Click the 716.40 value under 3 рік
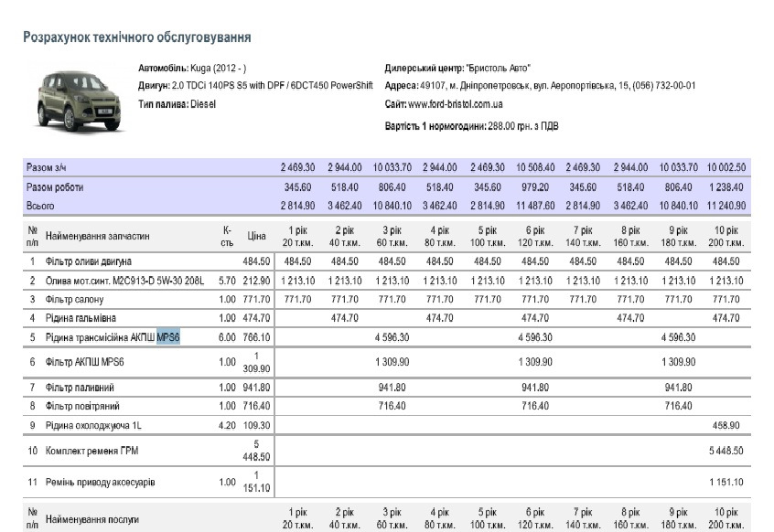Screen dimensions: 774x532 tap(392, 406)
